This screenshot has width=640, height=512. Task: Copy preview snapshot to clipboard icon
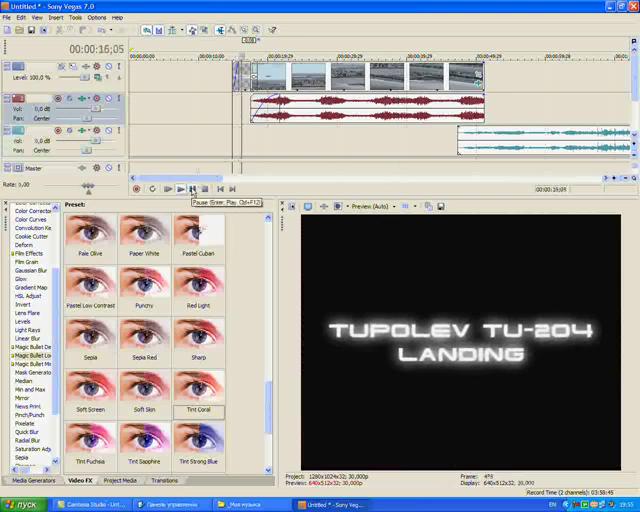click(429, 207)
